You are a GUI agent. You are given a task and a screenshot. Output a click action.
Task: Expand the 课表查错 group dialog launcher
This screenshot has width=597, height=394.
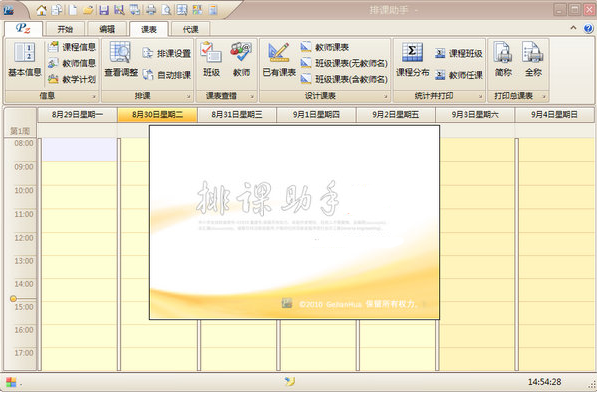pyautogui.click(x=252, y=96)
